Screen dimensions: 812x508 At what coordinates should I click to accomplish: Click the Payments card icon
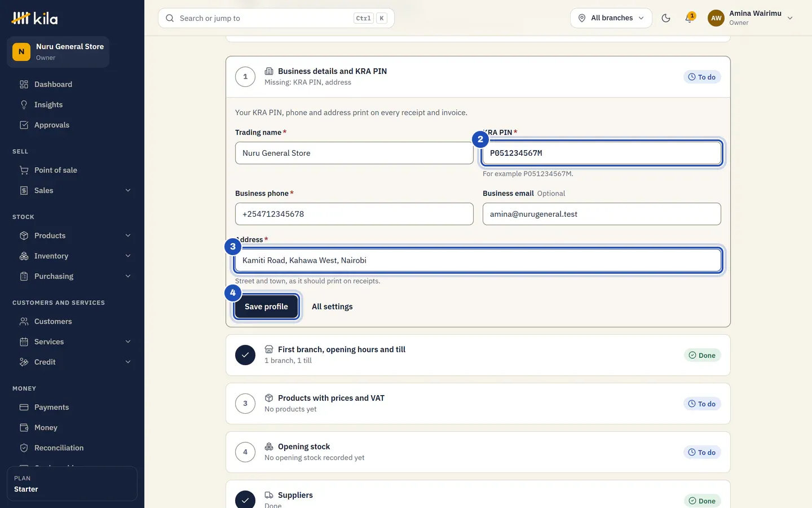point(24,408)
